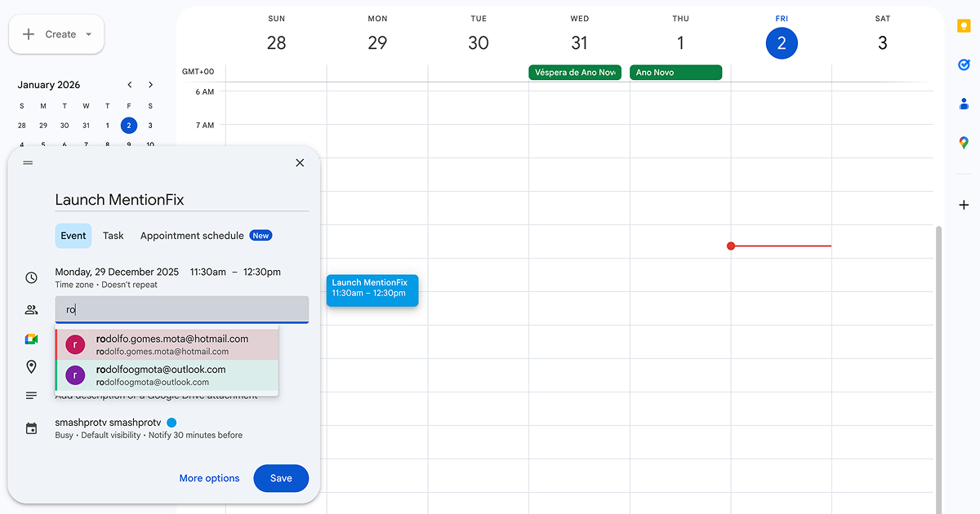The width and height of the screenshot is (980, 514).
Task: Open Google Maps from the sidebar
Action: pyautogui.click(x=963, y=143)
